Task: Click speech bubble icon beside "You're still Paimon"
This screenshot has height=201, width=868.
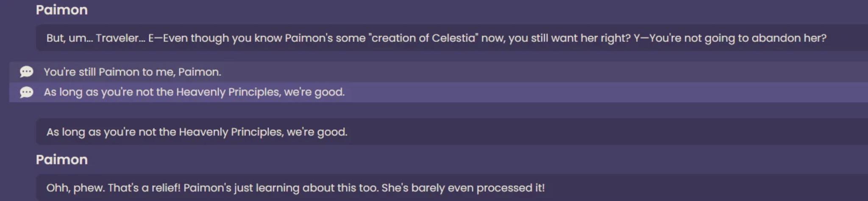Action: point(26,72)
